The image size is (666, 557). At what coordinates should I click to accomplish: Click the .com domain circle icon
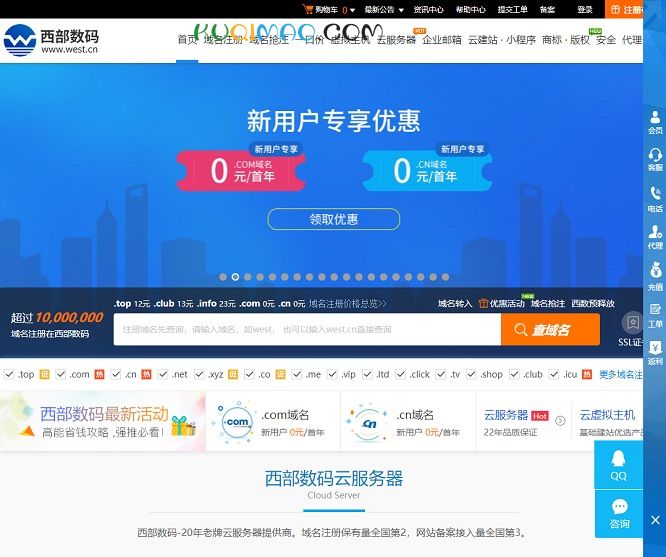click(x=237, y=422)
